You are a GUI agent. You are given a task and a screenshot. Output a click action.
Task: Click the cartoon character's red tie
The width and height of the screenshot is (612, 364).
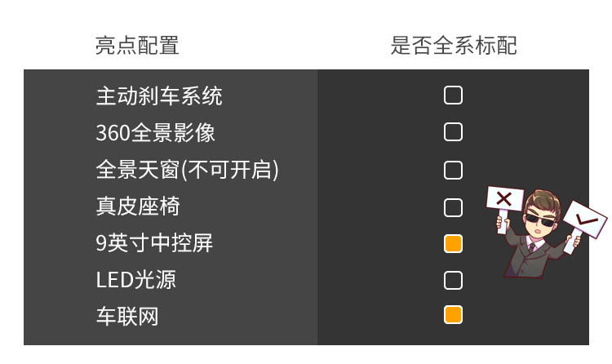click(x=532, y=247)
